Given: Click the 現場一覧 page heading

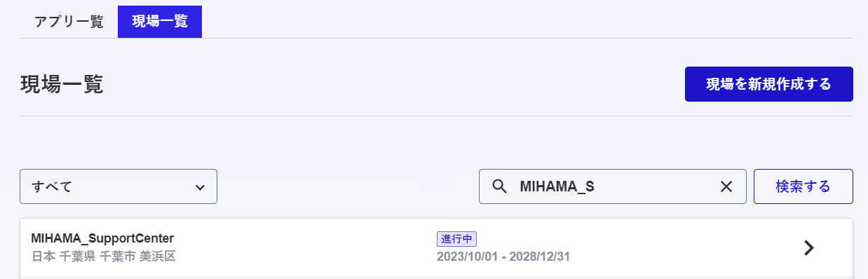Looking at the screenshot, I should (62, 84).
